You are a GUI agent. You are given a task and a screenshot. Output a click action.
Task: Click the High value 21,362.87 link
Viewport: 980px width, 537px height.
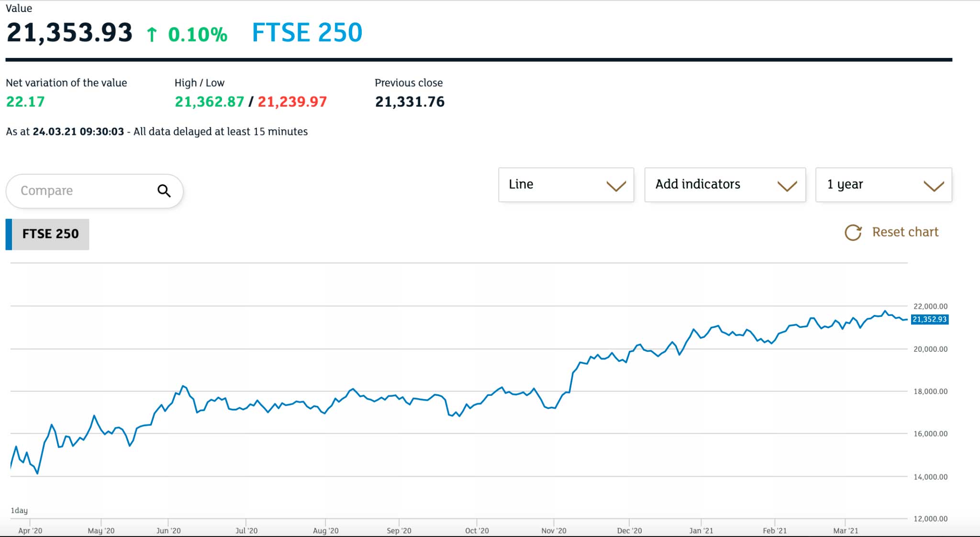point(210,101)
